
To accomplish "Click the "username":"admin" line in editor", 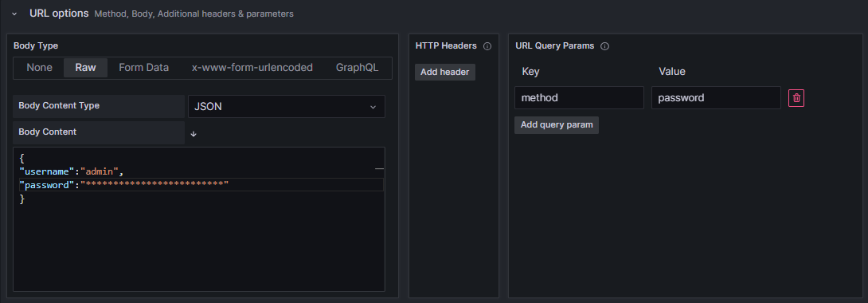I will tap(72, 171).
